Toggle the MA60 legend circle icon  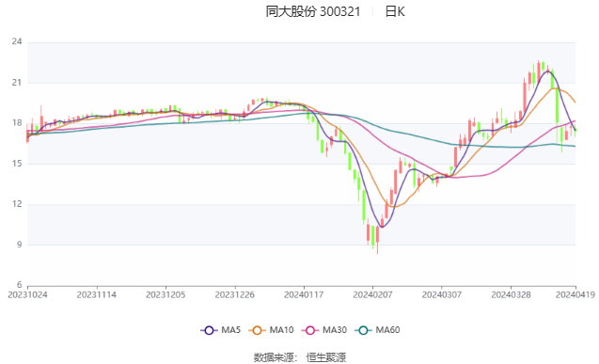(x=363, y=330)
